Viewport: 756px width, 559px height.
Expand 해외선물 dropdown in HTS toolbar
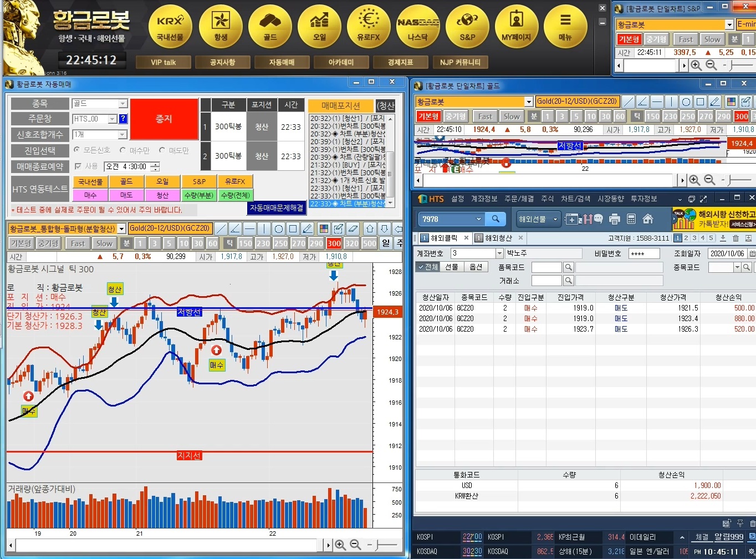point(555,219)
